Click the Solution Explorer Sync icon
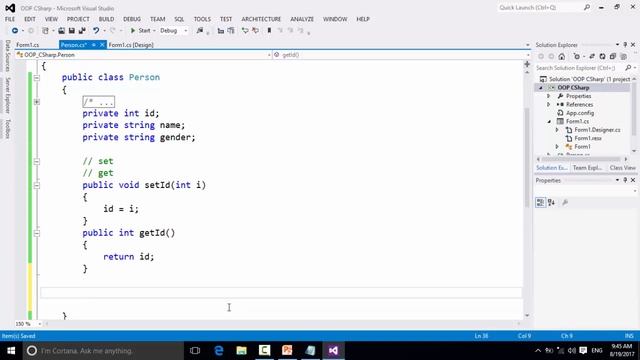The width and height of the screenshot is (640, 360). tap(592, 57)
